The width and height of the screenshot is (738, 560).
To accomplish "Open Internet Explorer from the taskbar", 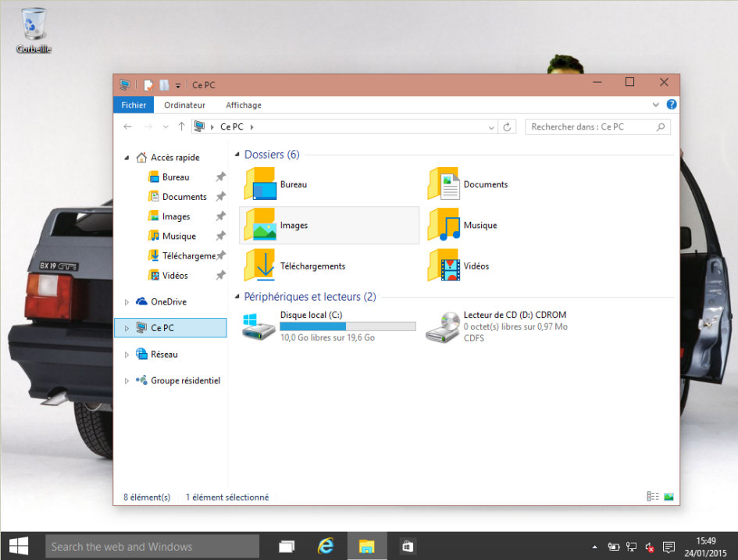I will (x=326, y=546).
